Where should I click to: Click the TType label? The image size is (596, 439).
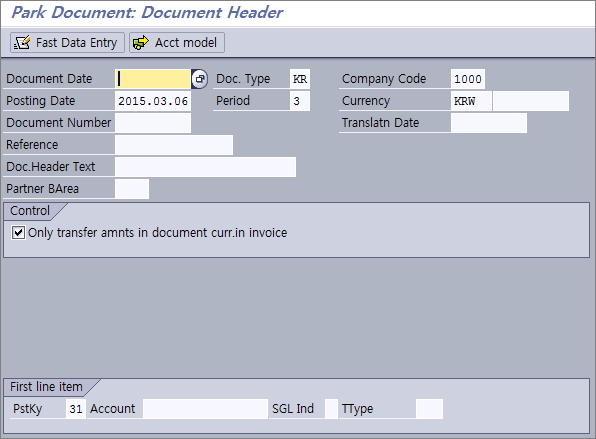click(357, 409)
